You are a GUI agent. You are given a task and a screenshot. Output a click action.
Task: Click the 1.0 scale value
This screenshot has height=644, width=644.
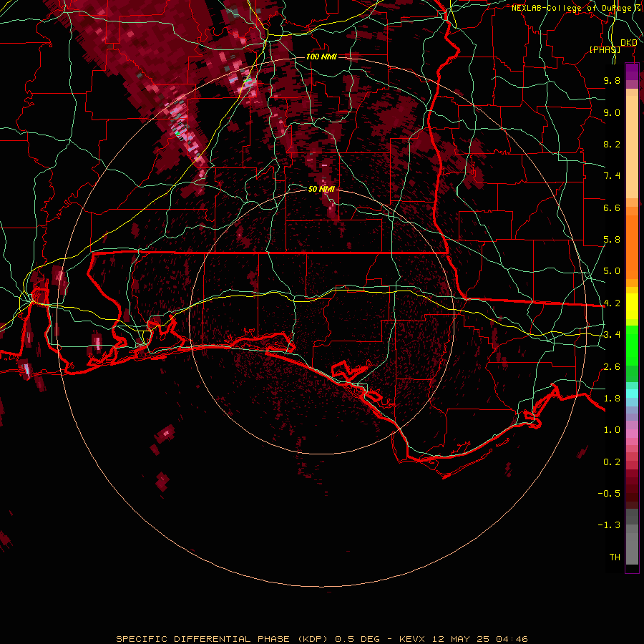(x=612, y=430)
